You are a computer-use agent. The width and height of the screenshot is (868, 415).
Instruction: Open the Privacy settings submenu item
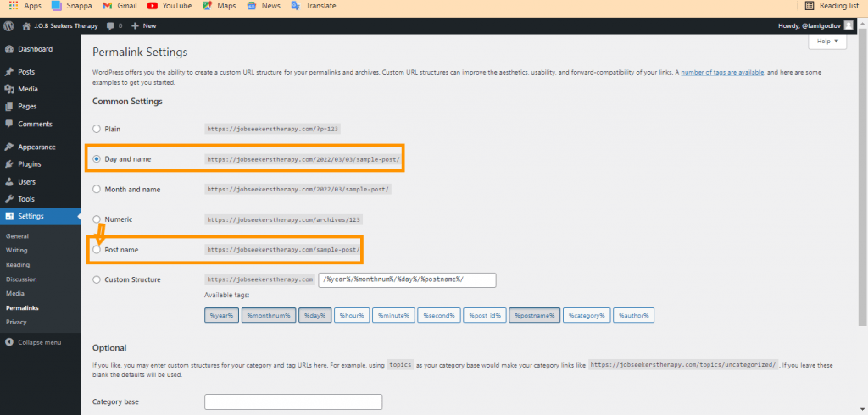click(16, 322)
